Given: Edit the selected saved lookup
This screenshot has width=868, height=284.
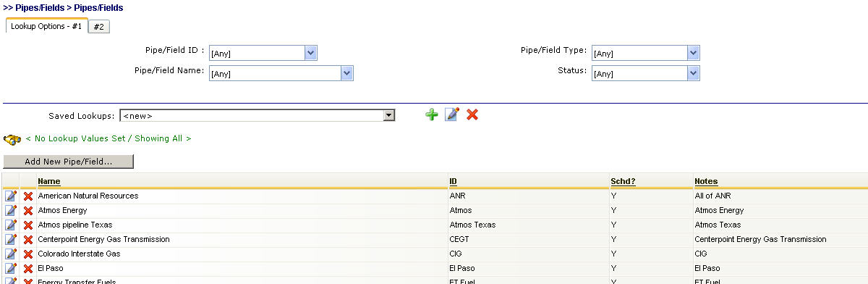Looking at the screenshot, I should coord(452,114).
